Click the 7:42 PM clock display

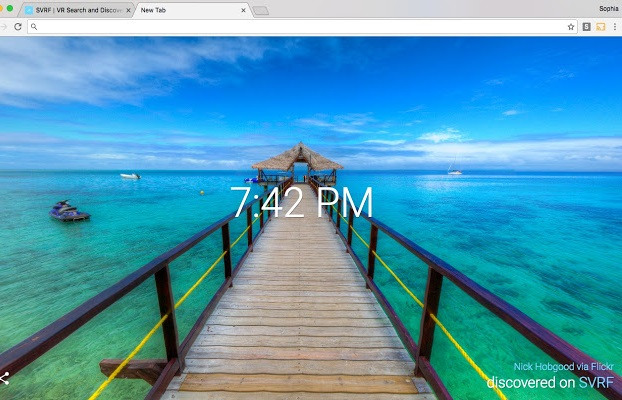[301, 202]
